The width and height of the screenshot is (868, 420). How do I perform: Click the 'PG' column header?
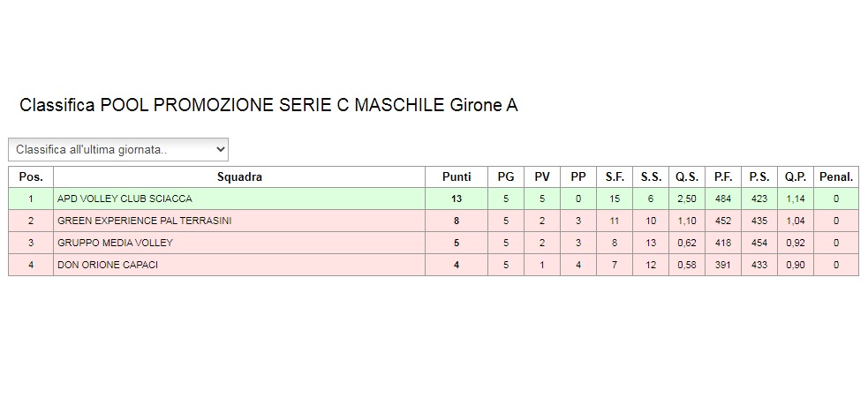(506, 177)
